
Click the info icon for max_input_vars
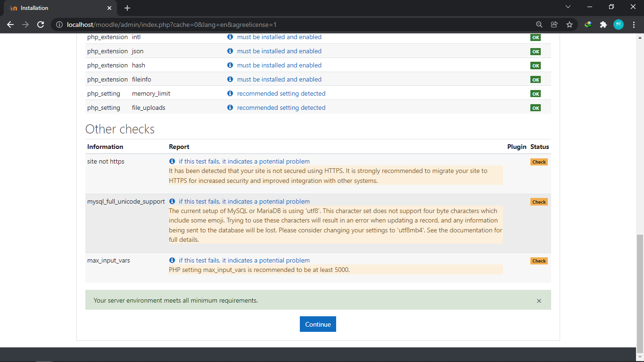(172, 260)
